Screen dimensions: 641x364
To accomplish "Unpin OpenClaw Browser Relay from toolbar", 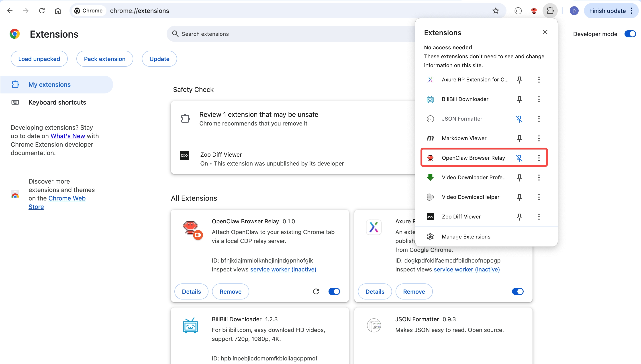I will tap(519, 158).
